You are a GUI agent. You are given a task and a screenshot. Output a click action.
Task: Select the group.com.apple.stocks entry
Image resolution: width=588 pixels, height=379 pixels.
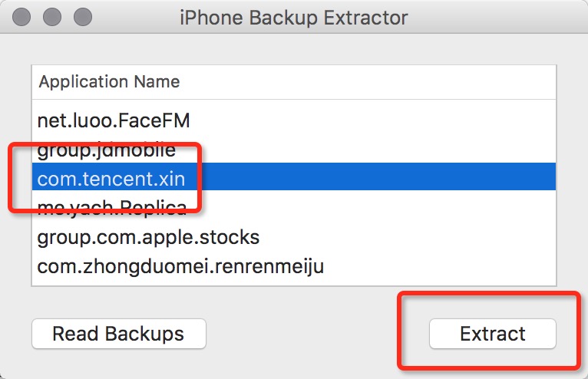[x=148, y=237]
